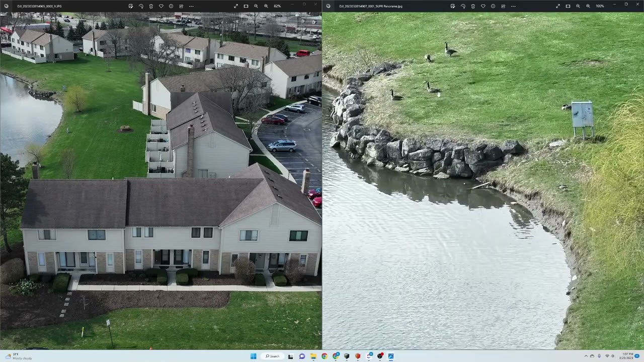
Task: Rotate the image in right Panorama window
Action: coord(463,6)
